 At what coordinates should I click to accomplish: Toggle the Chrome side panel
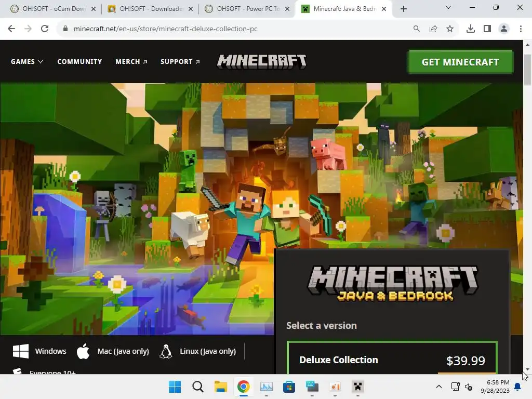tap(487, 29)
